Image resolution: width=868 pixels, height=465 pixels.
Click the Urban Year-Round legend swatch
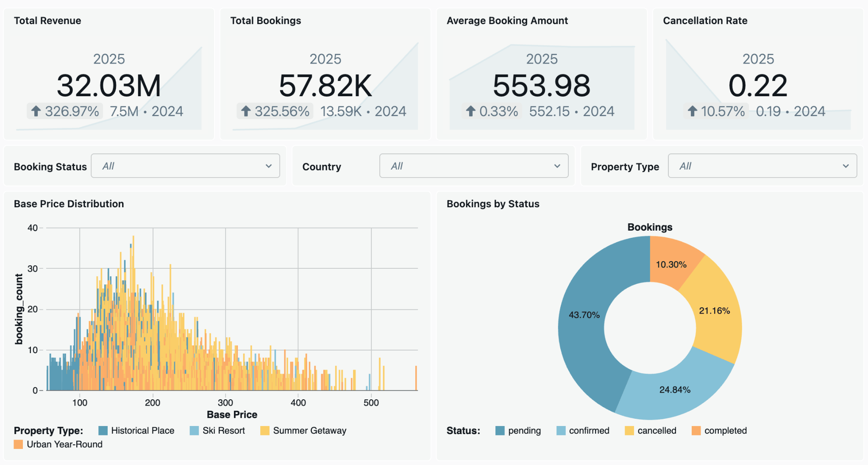[18, 444]
